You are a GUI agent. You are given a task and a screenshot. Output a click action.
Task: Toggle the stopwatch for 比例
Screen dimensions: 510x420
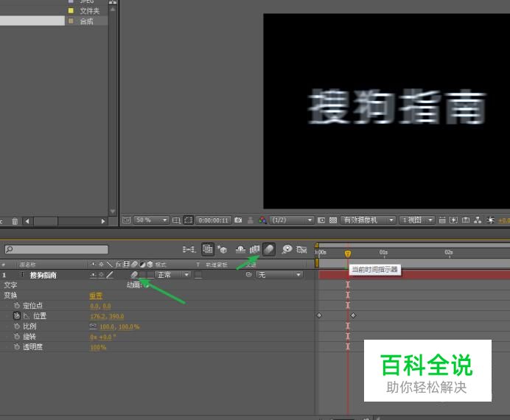point(17,326)
